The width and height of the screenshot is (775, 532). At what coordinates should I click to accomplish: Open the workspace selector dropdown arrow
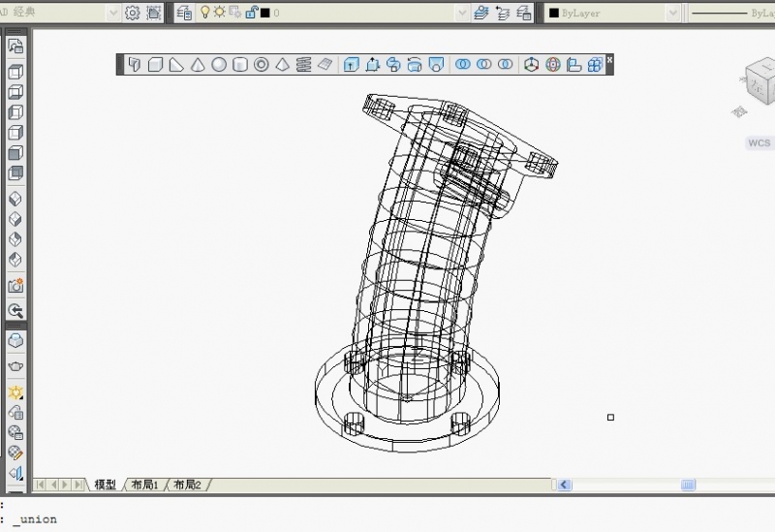113,13
